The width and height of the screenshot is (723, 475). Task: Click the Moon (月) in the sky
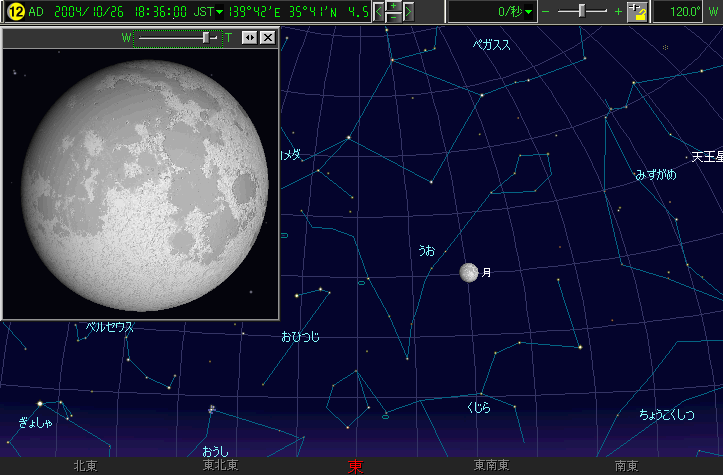[468, 272]
